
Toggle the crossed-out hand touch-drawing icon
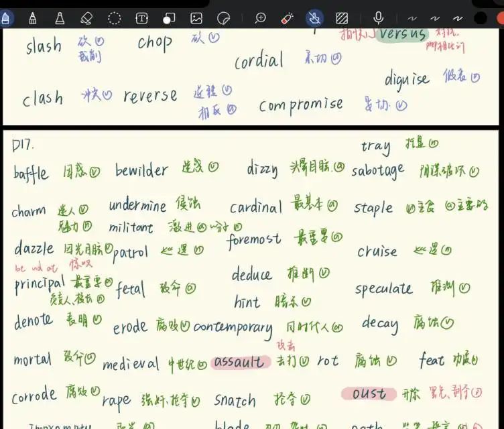tap(314, 18)
